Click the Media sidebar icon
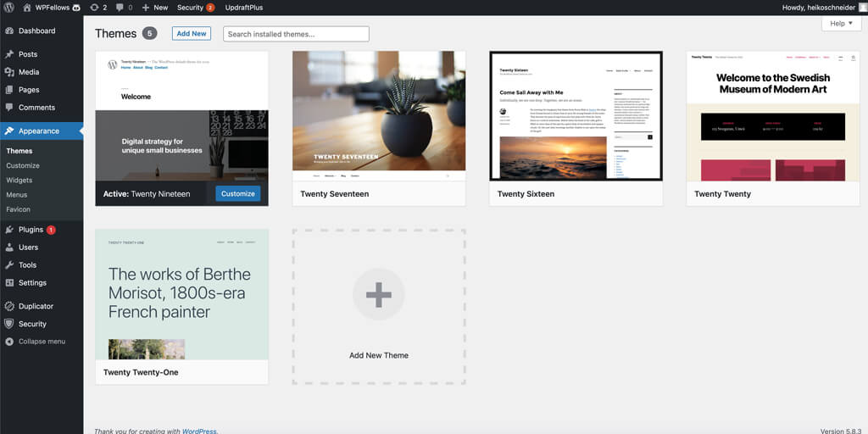 point(9,72)
